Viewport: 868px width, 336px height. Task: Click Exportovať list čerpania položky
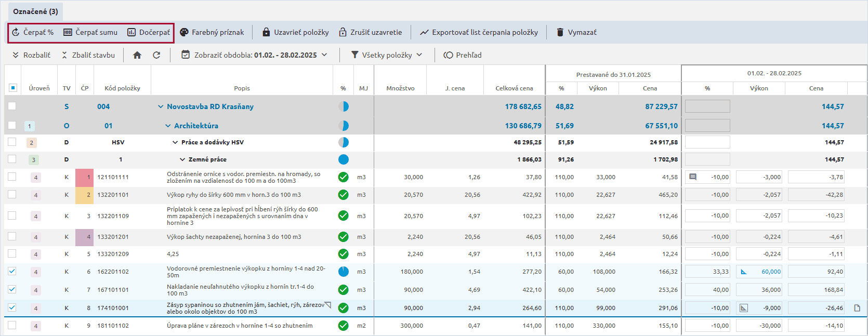[x=479, y=32]
